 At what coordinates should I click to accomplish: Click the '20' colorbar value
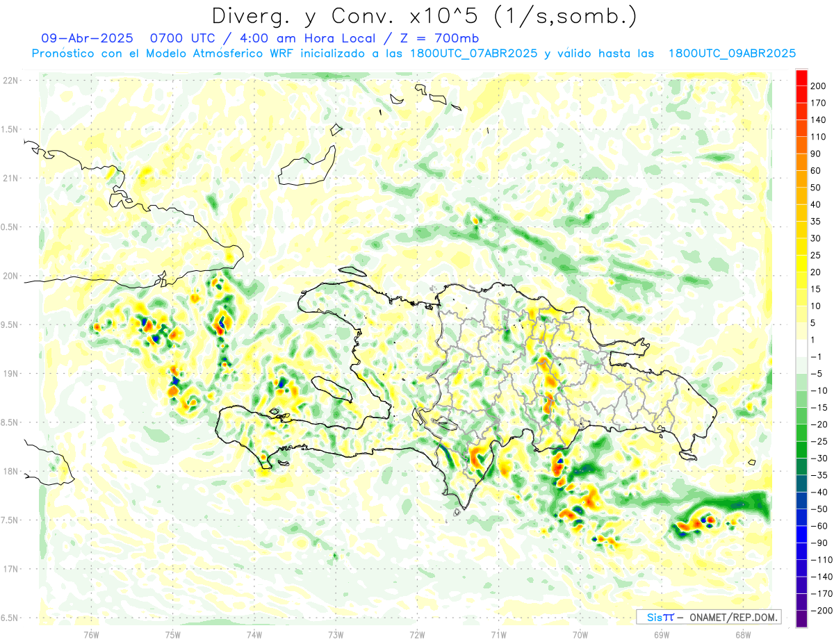[x=816, y=272]
